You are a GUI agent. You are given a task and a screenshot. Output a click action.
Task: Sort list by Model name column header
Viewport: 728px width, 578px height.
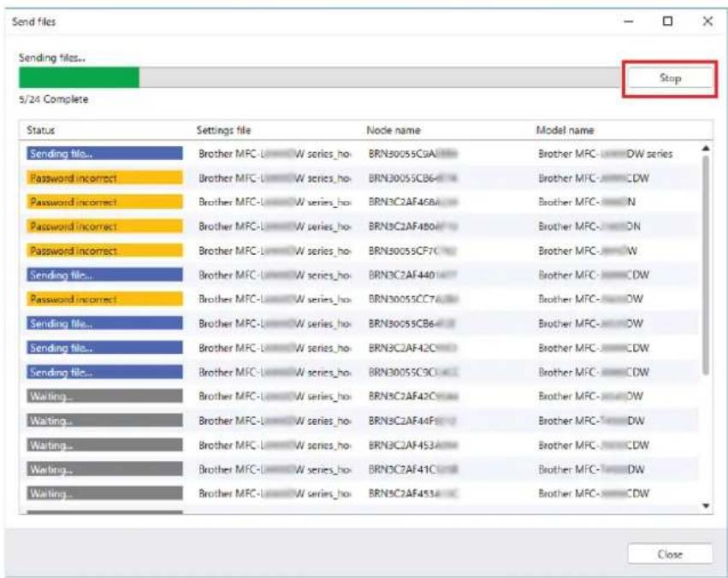click(565, 130)
